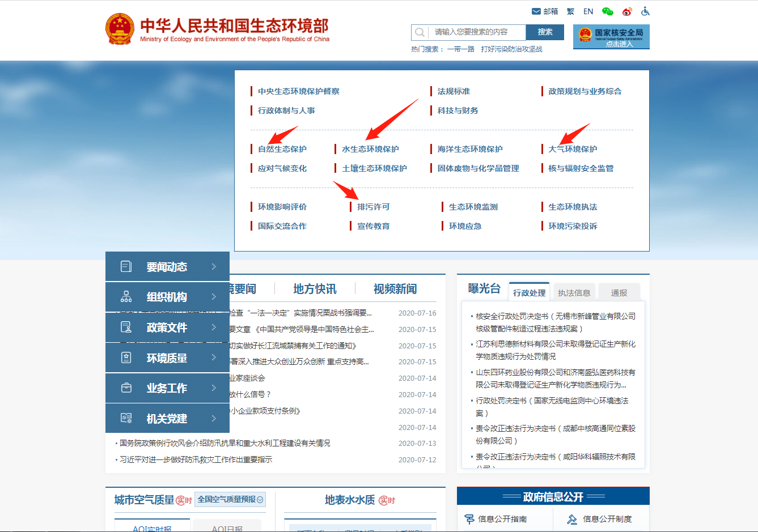The height and width of the screenshot is (532, 758).
Task: Expand the 机关党建 chevron arrow
Action: [x=214, y=418]
